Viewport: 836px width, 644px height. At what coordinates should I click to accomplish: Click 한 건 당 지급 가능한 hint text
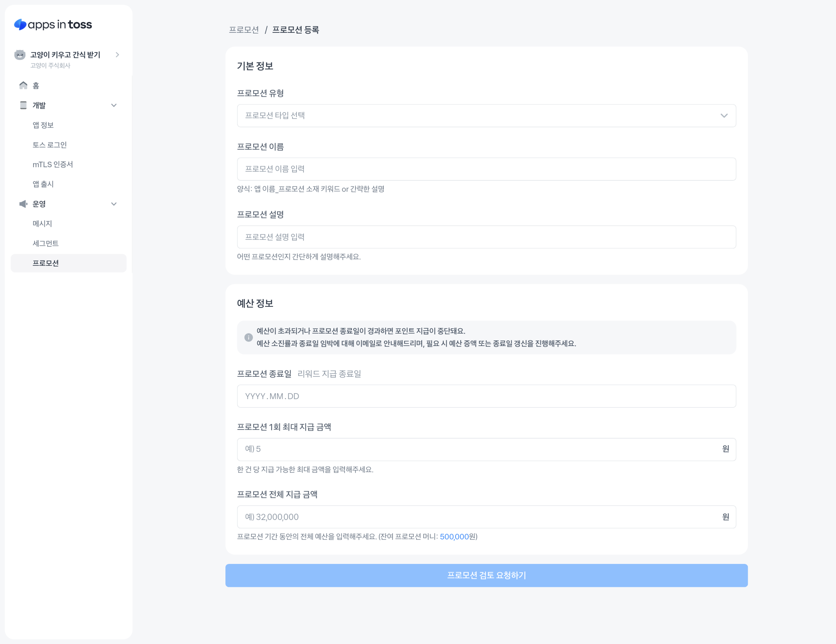point(305,469)
